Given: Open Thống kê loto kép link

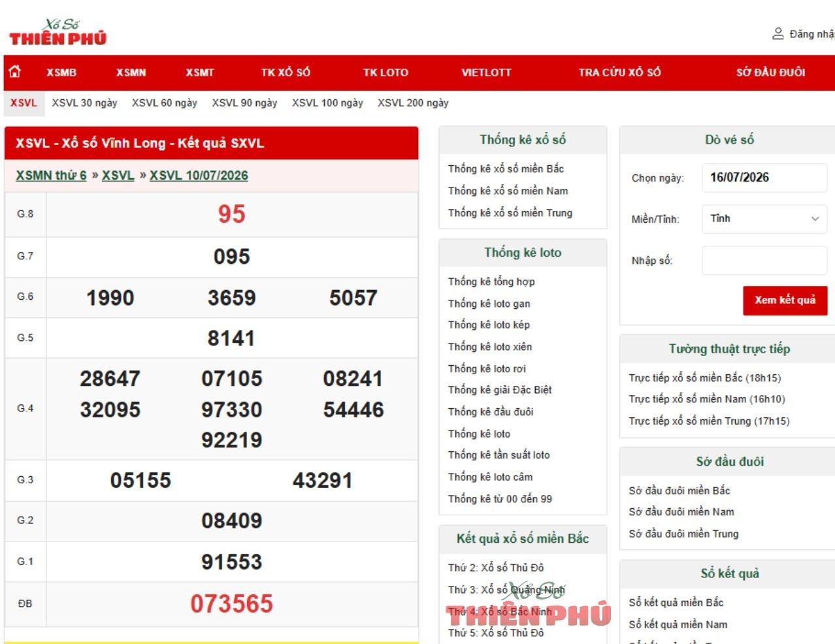Looking at the screenshot, I should [489, 325].
